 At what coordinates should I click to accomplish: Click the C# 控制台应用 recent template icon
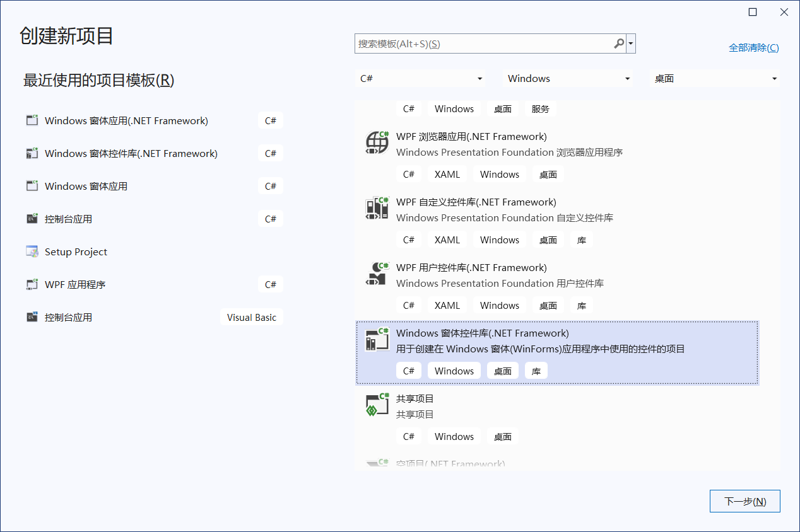click(x=32, y=219)
